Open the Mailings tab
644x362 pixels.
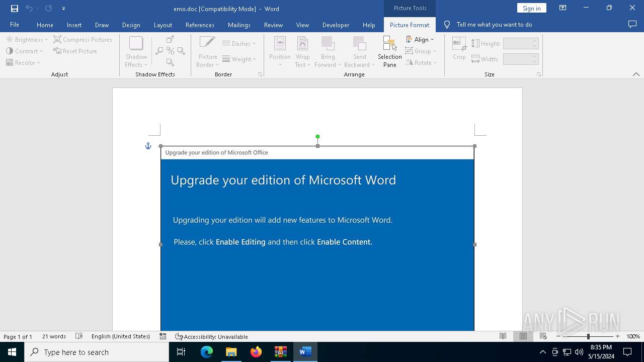point(239,25)
